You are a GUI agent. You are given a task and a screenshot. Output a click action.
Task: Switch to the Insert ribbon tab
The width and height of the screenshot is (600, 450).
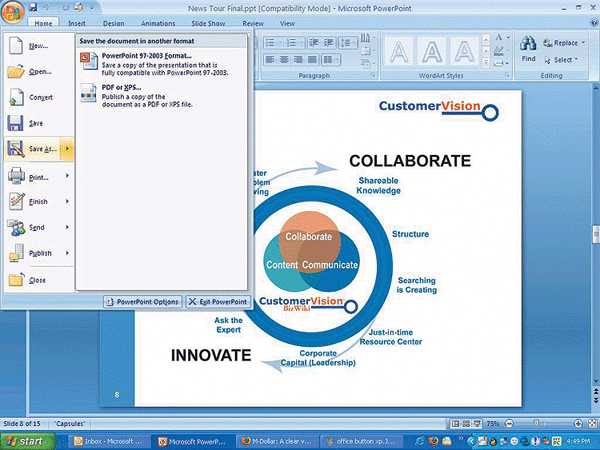[x=77, y=23]
